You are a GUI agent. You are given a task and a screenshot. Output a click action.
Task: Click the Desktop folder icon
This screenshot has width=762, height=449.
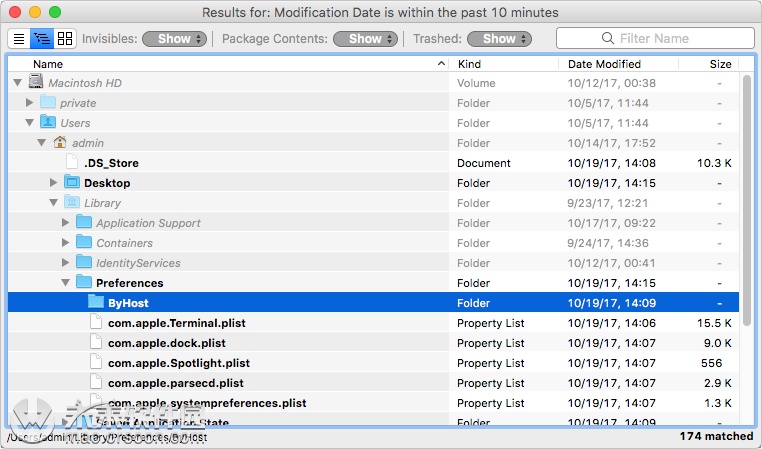pyautogui.click(x=72, y=182)
